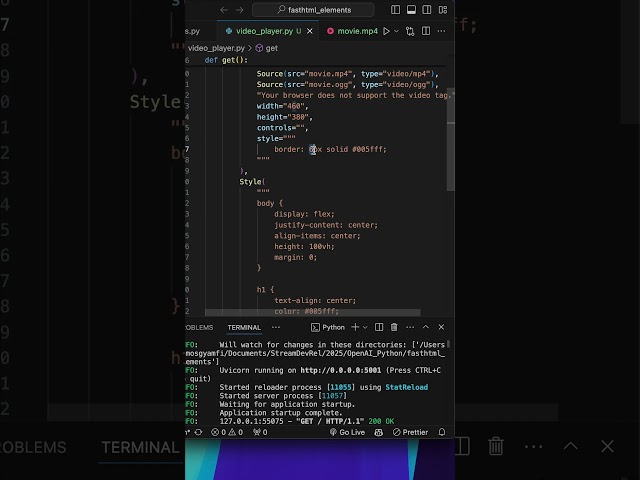Click the sync changes status icon

click(x=198, y=432)
